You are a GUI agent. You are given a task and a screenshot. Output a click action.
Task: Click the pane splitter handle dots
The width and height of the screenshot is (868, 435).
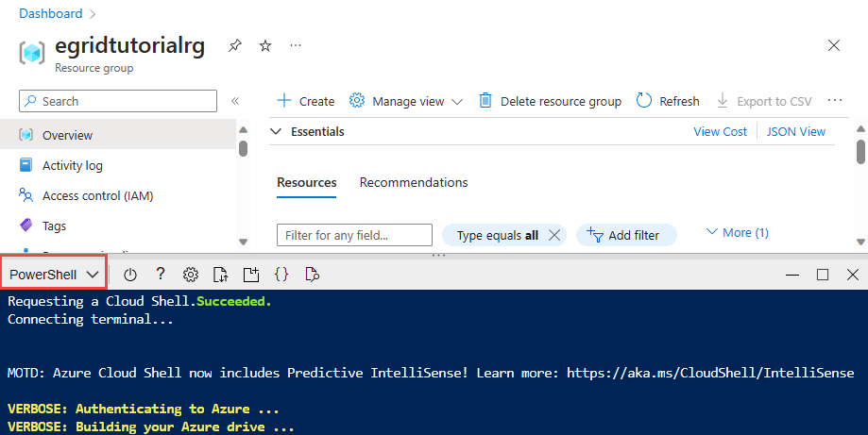[438, 256]
